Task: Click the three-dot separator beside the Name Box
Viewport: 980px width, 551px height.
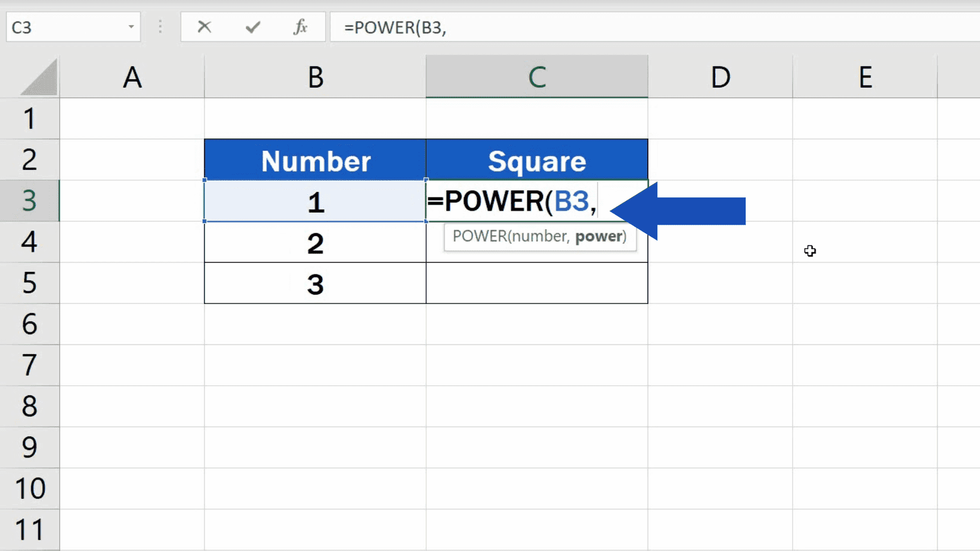Action: pos(159,27)
